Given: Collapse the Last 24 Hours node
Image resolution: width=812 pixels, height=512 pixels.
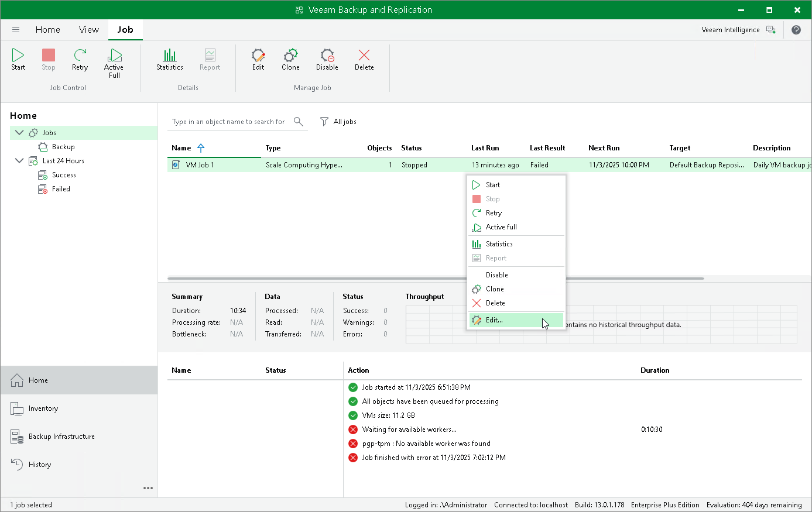Looking at the screenshot, I should pos(19,161).
